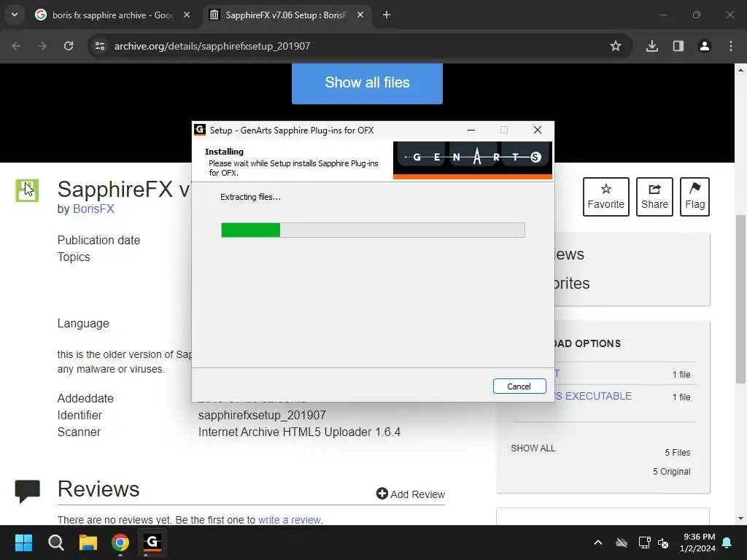Bookmark this page with the star icon

point(616,46)
